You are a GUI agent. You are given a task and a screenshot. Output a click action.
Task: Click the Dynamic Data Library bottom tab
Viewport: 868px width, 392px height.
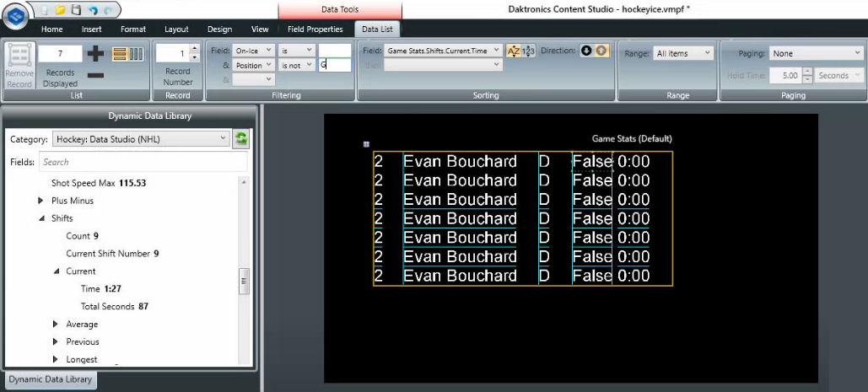click(51, 380)
